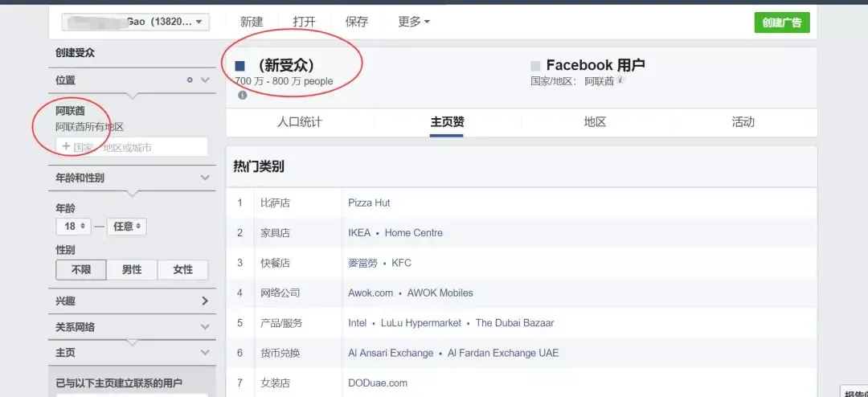868x397 pixels.
Task: Open the KFC page link
Action: click(401, 263)
